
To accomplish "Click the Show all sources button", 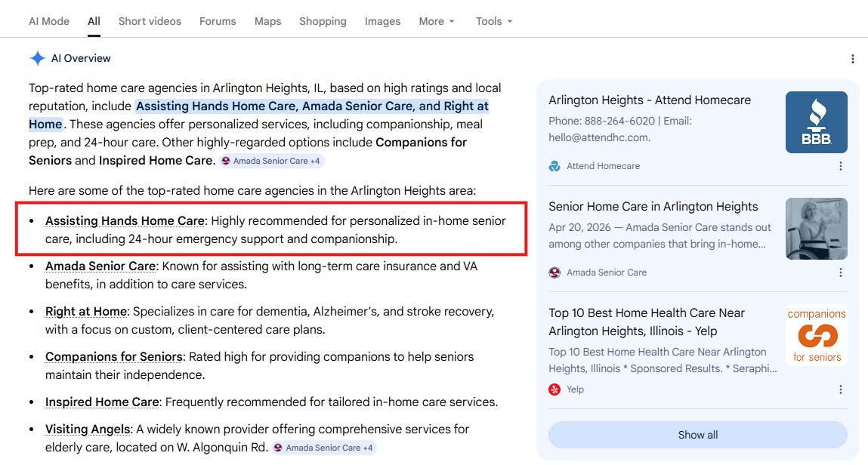I will click(x=697, y=435).
